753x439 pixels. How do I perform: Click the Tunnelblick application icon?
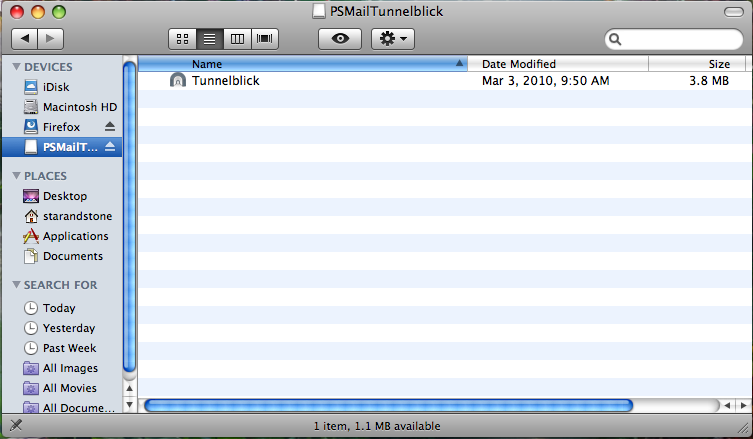[x=178, y=80]
